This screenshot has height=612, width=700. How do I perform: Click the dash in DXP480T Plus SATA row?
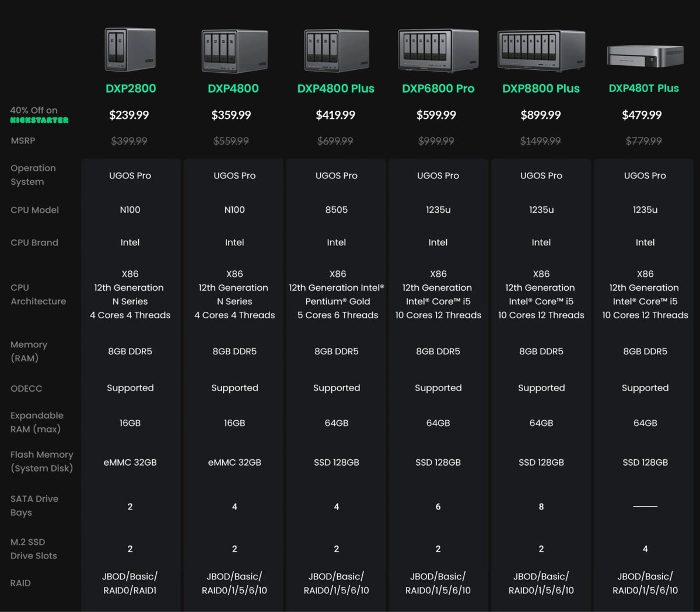[x=645, y=507]
